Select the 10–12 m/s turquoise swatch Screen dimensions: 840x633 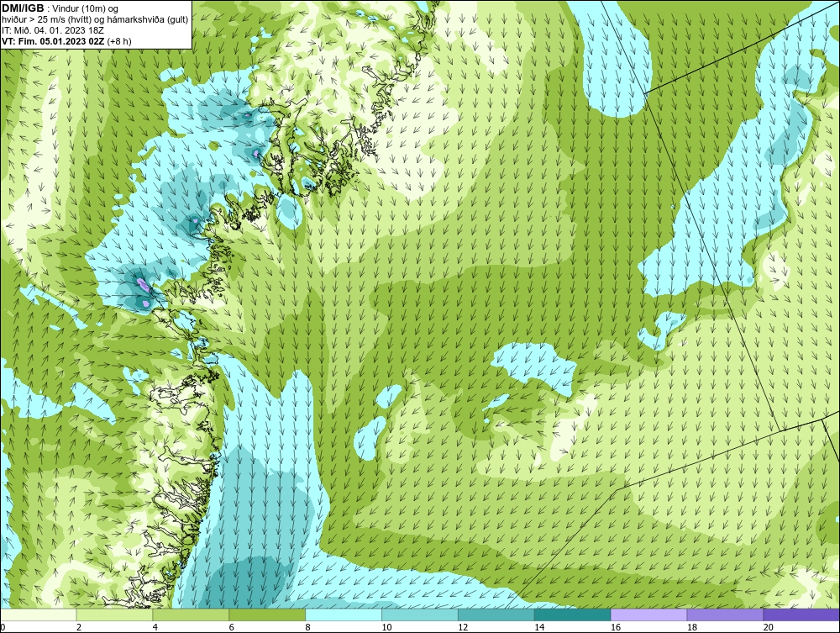pyautogui.click(x=420, y=615)
